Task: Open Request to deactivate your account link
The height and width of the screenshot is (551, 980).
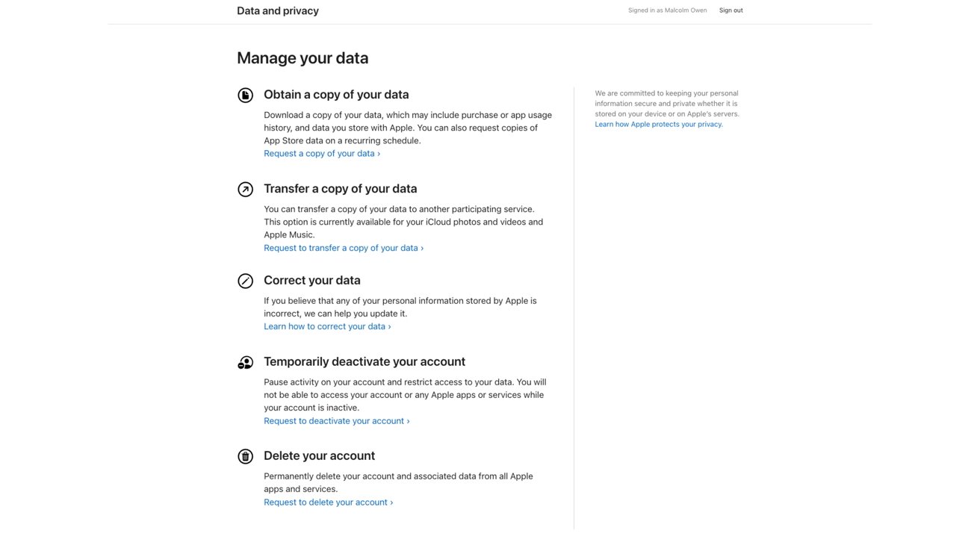Action: pos(337,421)
